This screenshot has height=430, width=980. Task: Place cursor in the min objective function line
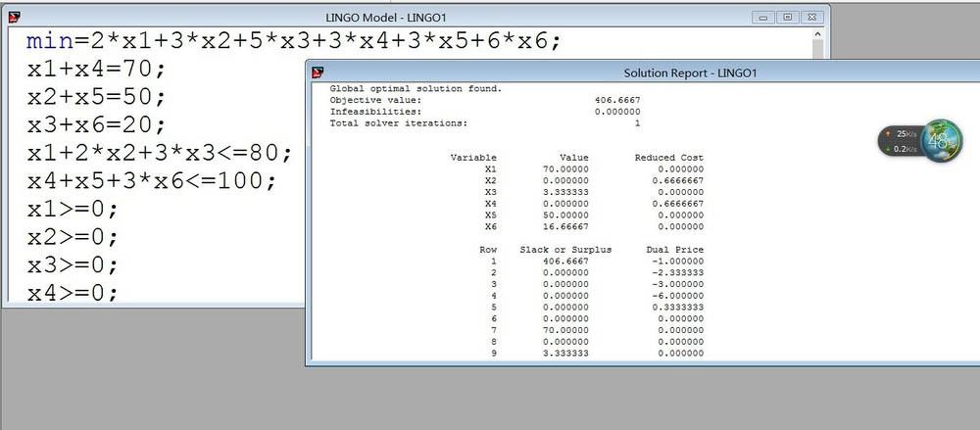coord(294,41)
